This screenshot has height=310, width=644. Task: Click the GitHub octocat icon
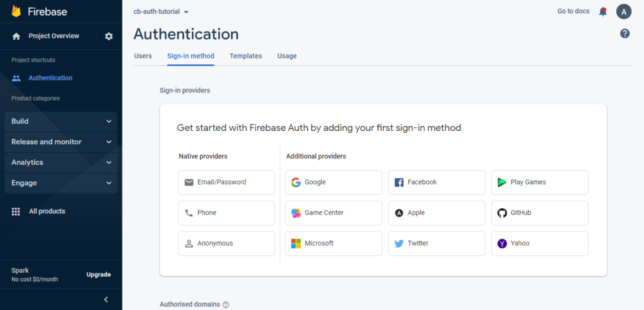click(502, 213)
